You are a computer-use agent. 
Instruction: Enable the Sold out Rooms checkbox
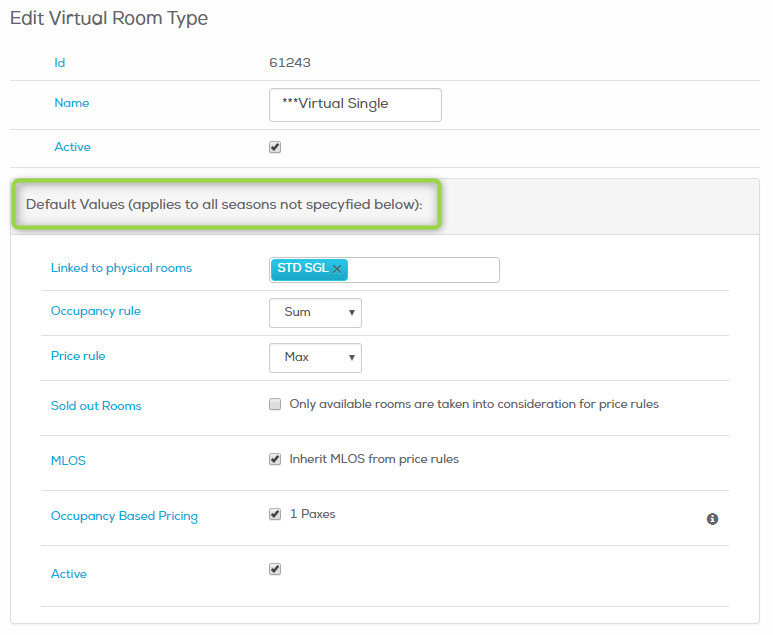[275, 404]
